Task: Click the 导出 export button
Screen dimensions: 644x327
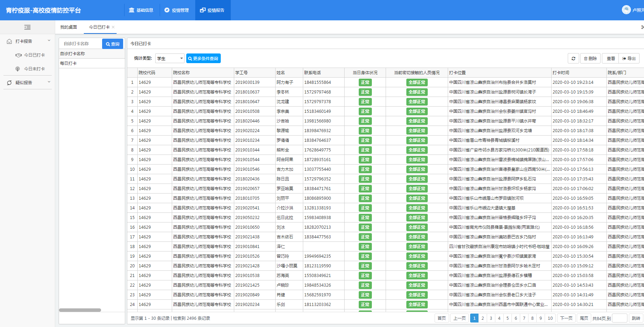Action: (629, 59)
